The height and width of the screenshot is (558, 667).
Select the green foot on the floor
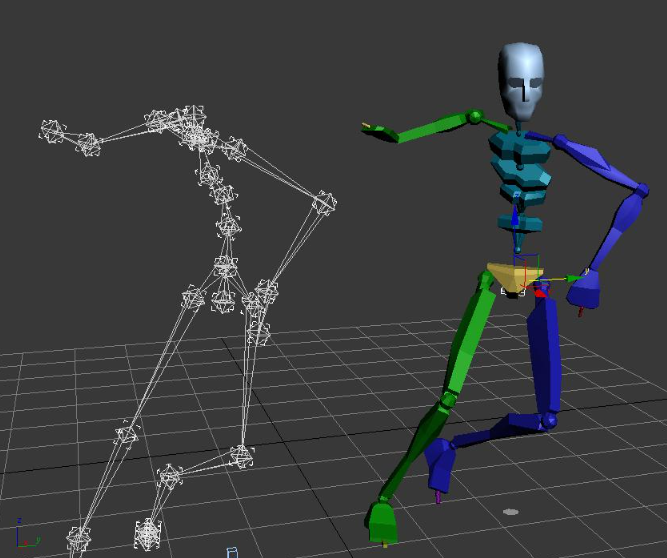(381, 521)
